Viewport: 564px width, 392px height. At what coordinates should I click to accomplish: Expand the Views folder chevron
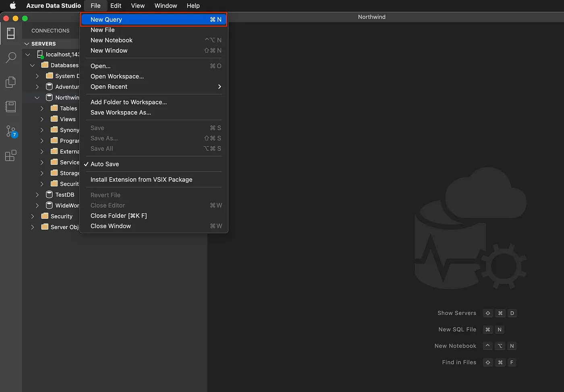(x=42, y=119)
